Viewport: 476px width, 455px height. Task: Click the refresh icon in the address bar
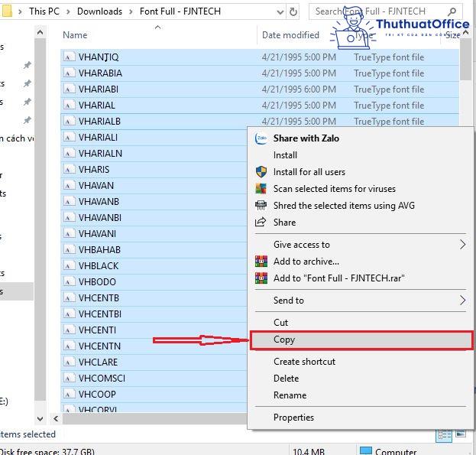click(293, 11)
